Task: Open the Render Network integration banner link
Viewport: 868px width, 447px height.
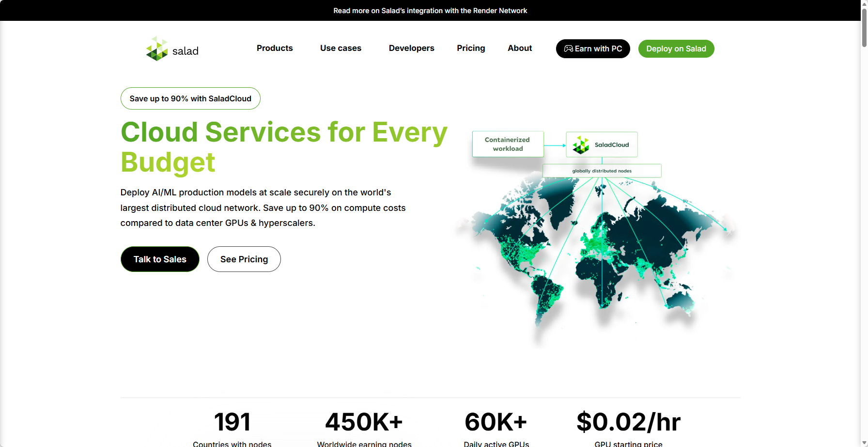Action: tap(430, 11)
